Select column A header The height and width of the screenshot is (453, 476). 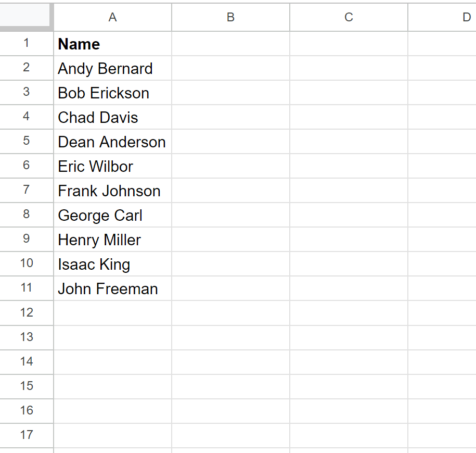(x=112, y=17)
